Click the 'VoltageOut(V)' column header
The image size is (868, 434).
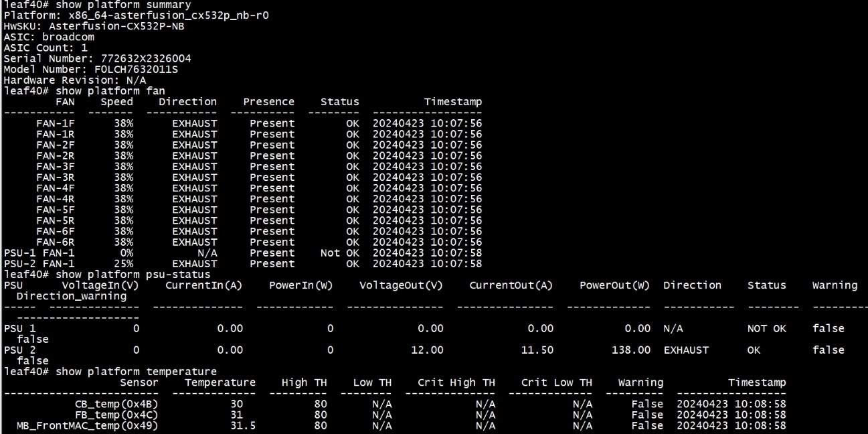click(x=402, y=285)
